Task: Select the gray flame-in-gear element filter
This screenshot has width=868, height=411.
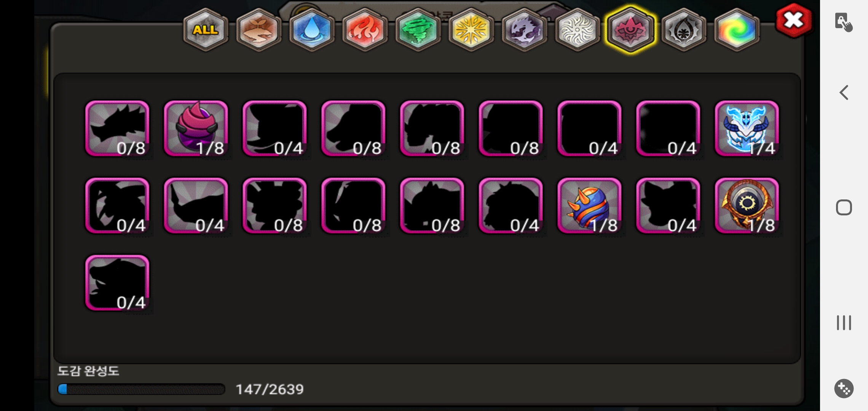Action: click(684, 30)
